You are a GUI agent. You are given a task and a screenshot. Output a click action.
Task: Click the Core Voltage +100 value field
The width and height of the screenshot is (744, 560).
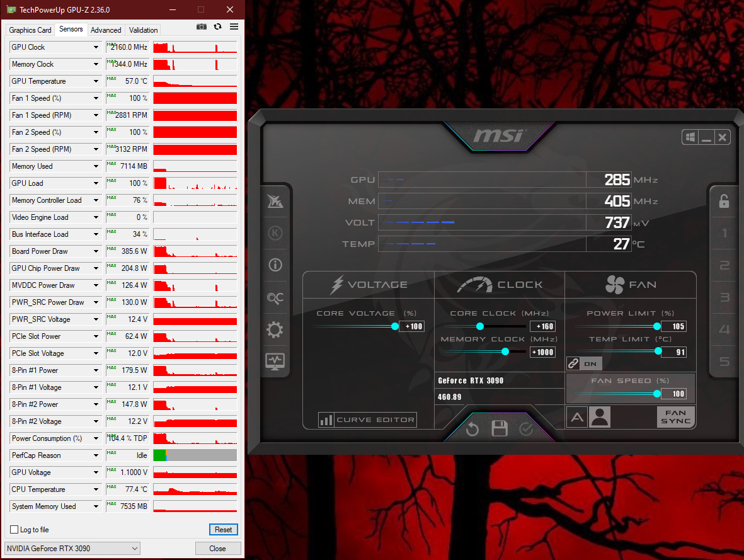click(411, 326)
